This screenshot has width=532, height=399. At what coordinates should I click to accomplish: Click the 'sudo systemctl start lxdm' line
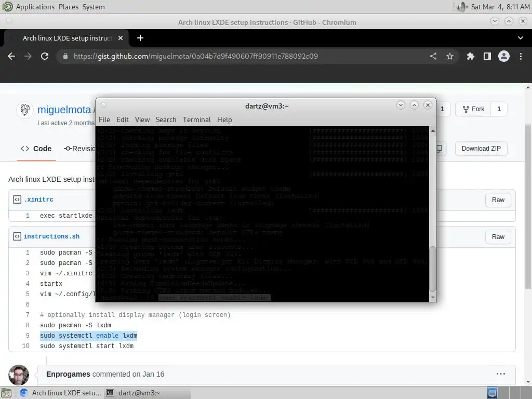87,346
